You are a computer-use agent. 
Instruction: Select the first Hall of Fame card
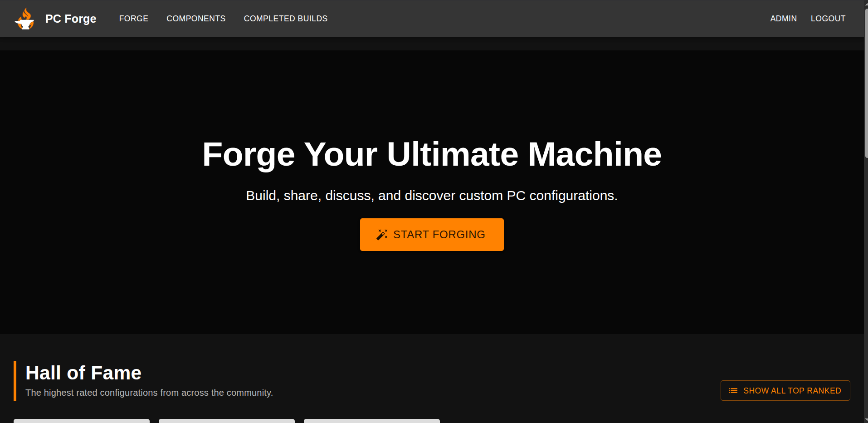click(82, 421)
